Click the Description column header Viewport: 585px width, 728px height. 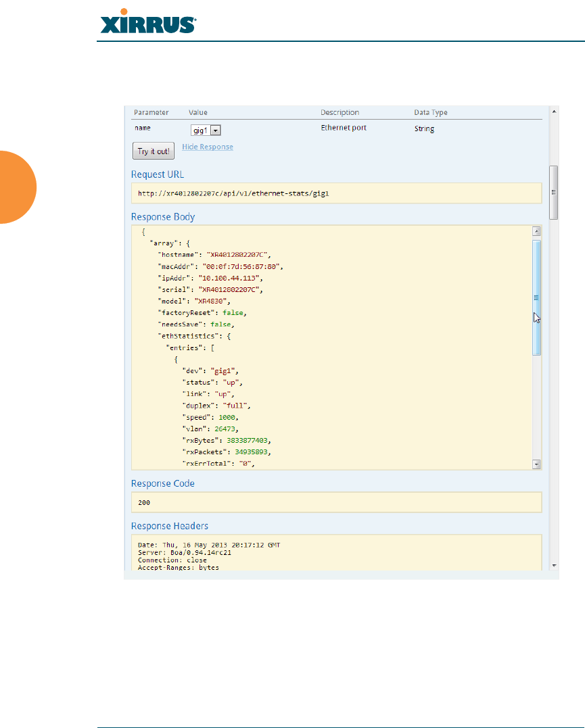(x=340, y=112)
